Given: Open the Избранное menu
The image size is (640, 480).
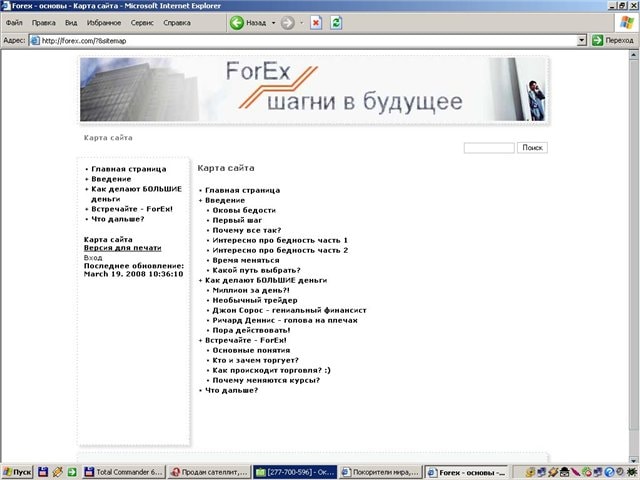Looking at the screenshot, I should 103,22.
